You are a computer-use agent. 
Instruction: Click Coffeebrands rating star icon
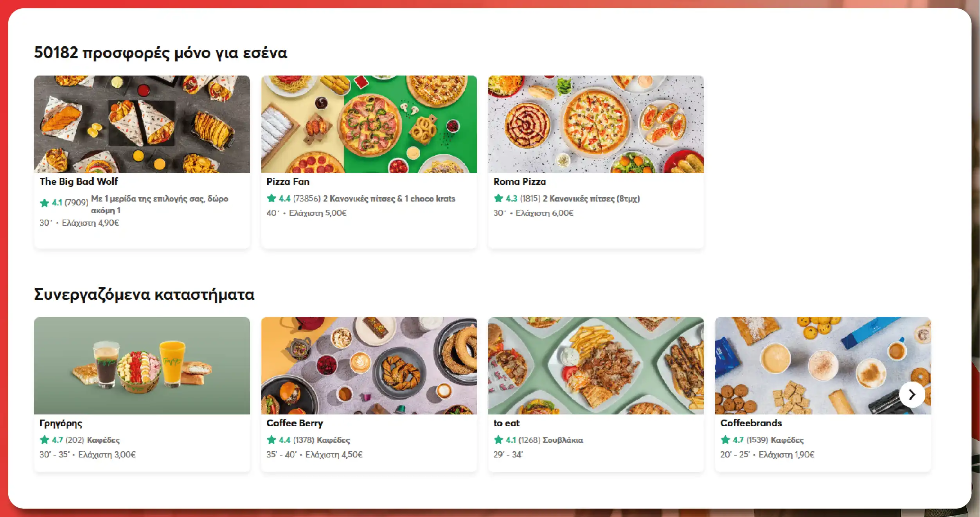point(725,440)
